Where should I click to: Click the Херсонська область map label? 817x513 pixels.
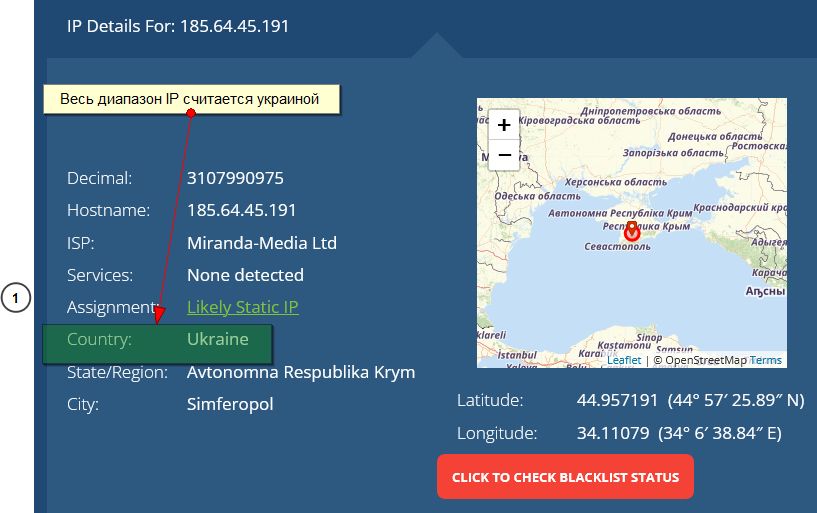coord(615,182)
